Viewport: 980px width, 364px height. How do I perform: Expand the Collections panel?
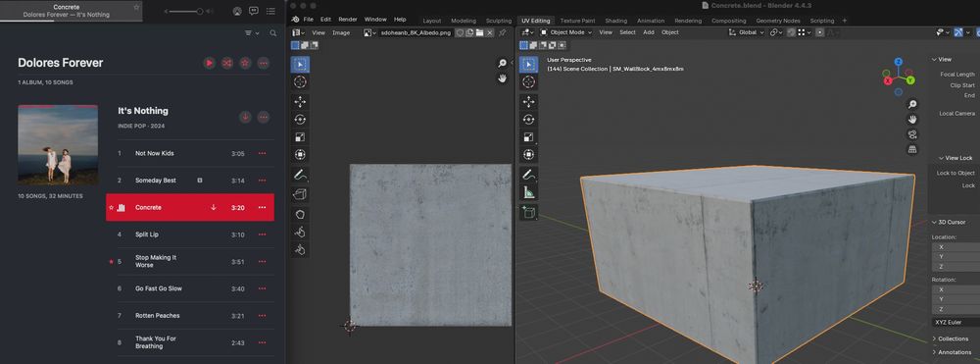950,338
